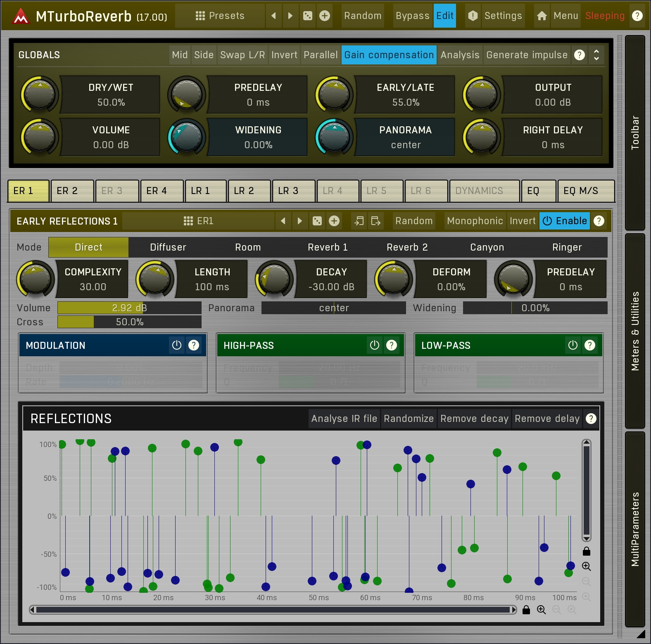Screen dimensions: 651x644
Task: Collapse the Globals panel with arrows
Action: 596,55
